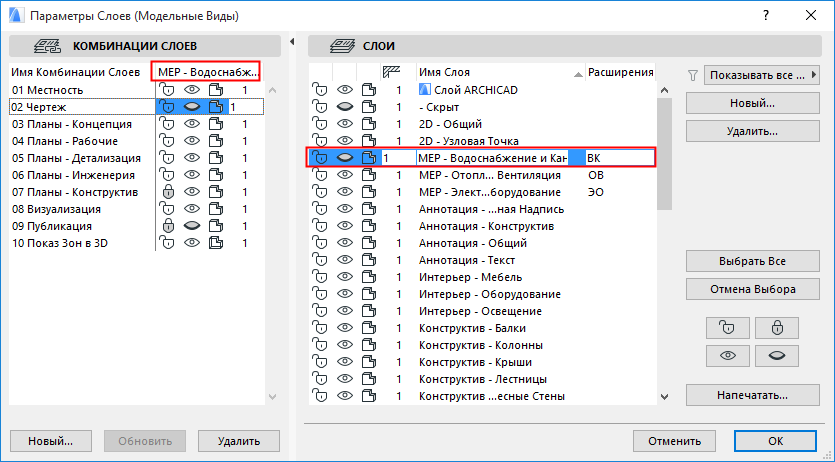
Task: Click the intersection group column header icon
Action: point(393,72)
